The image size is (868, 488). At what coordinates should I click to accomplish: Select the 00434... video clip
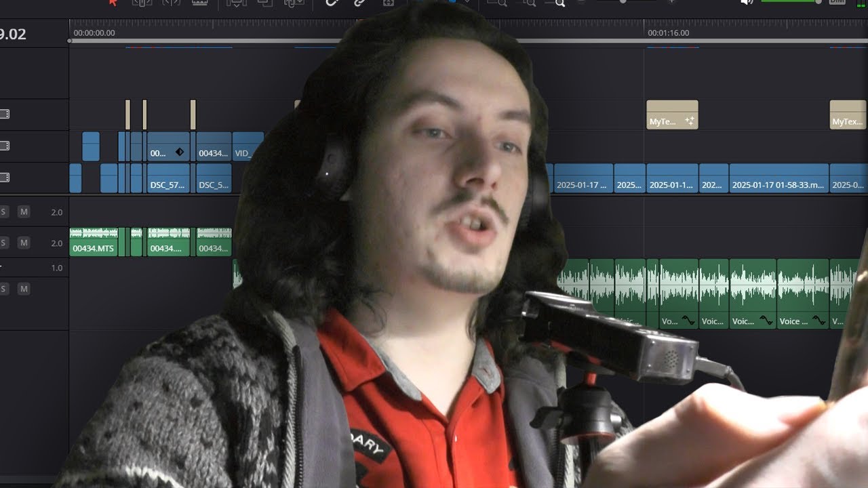coord(214,146)
